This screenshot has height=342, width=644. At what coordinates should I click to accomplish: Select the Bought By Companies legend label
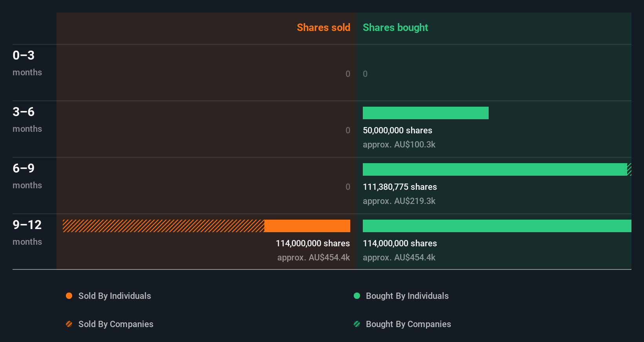pyautogui.click(x=408, y=324)
